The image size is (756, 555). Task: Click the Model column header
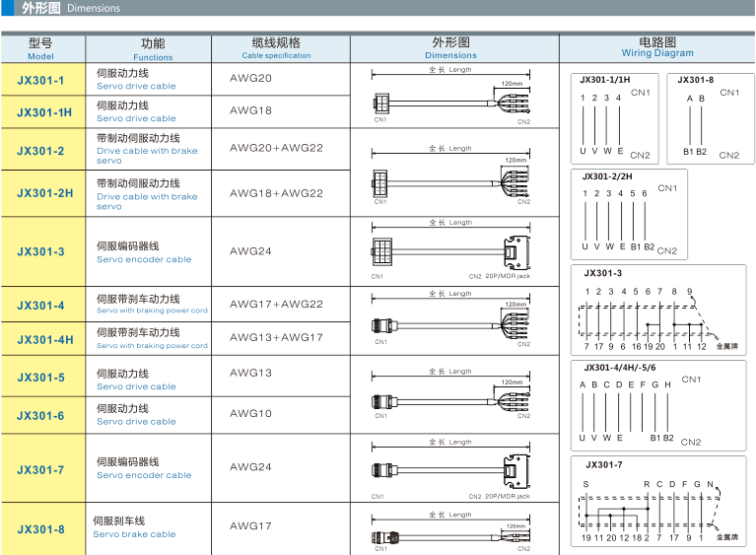click(43, 48)
